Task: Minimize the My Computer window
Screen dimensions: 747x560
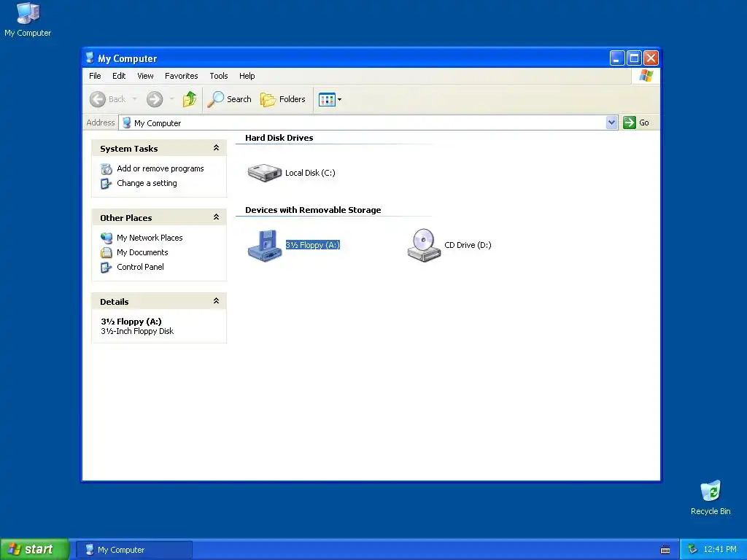Action: click(617, 58)
